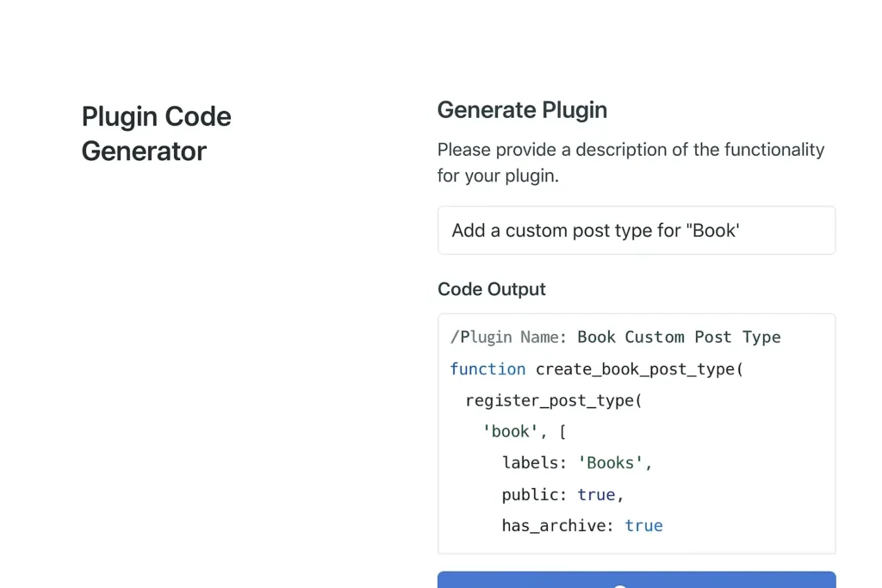Select the create_book_post_type function name
Image resolution: width=882 pixels, height=588 pixels.
[x=637, y=368]
